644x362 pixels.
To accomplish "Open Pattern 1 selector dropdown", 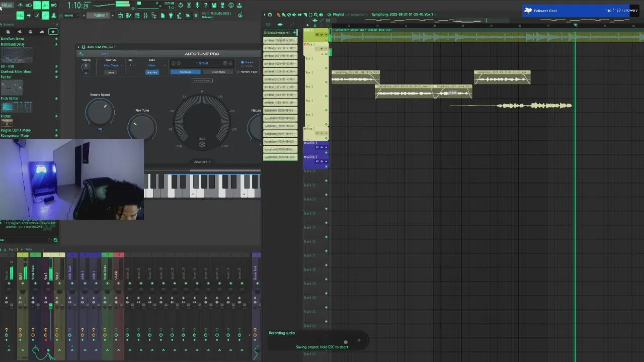I will pyautogui.click(x=98, y=15).
